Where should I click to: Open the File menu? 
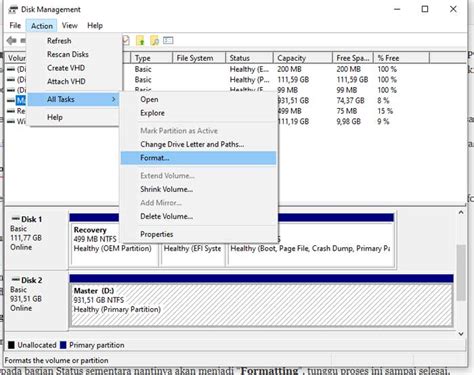click(x=15, y=26)
